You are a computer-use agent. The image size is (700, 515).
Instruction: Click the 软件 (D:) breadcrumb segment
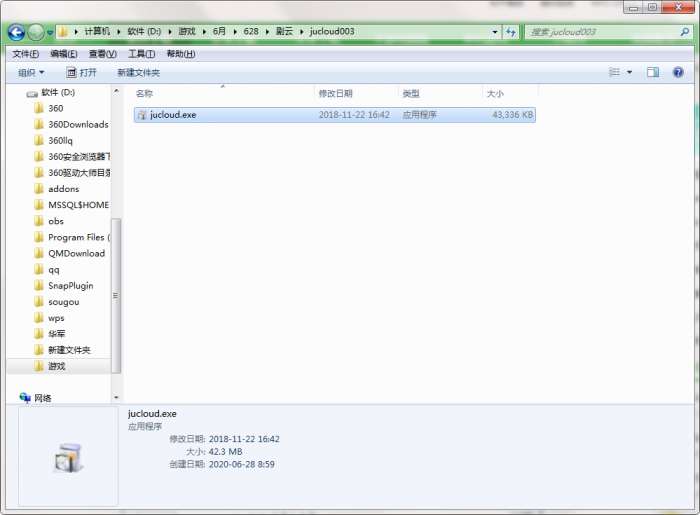tap(144, 32)
